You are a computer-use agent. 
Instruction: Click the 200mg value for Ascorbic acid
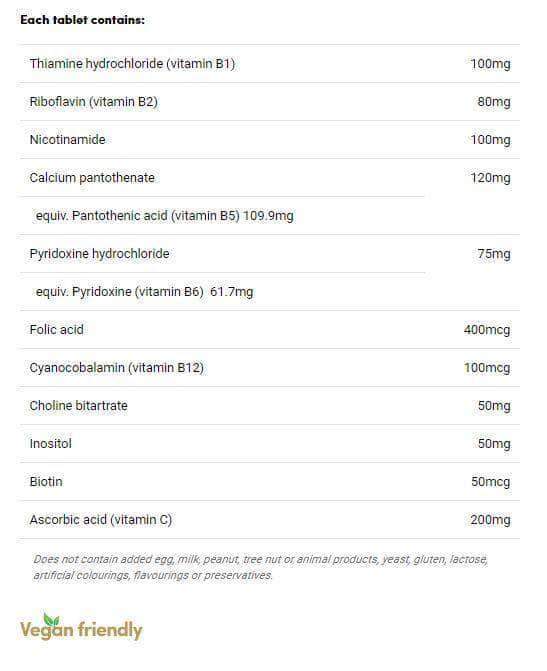491,520
